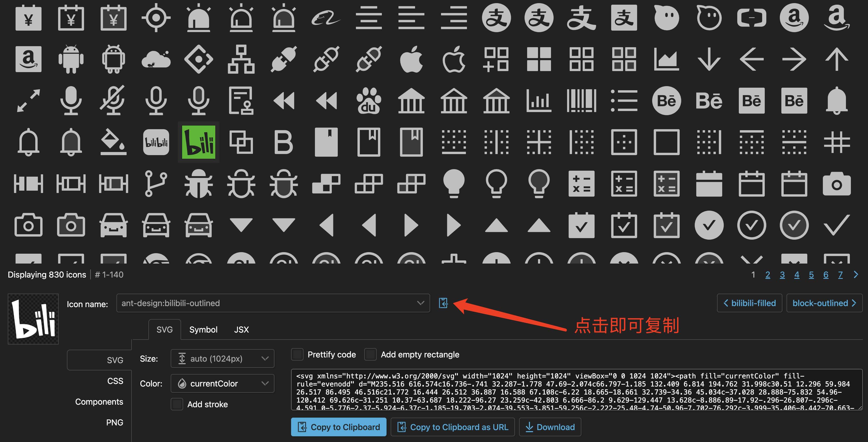Image resolution: width=868 pixels, height=442 pixels.
Task: Click the filled Apple logo icon
Action: (x=411, y=59)
